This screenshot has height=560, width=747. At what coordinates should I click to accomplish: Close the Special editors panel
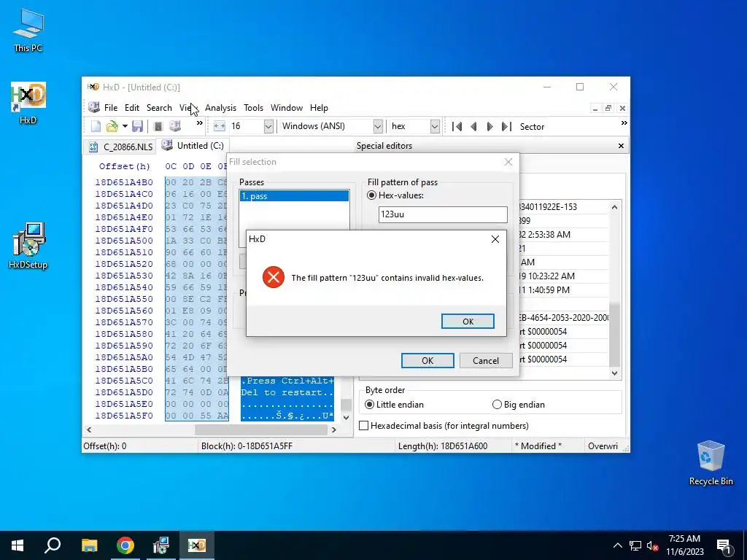(x=621, y=146)
